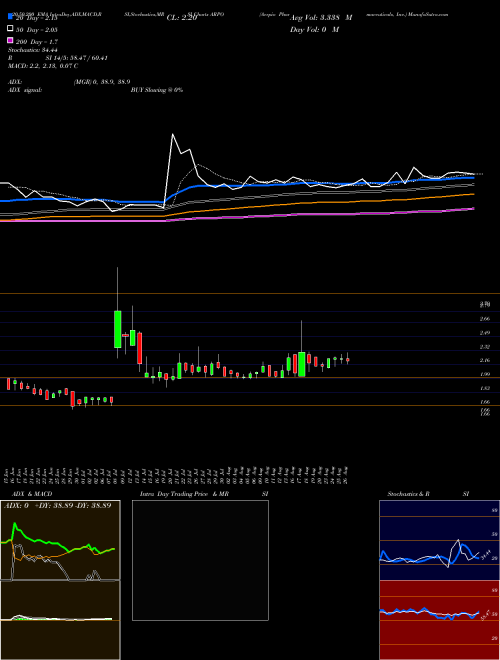Viewport: 500px width, 660px height.
Task: Click the 'Intra Day Trading Price & MR' title
Action: tap(184, 494)
